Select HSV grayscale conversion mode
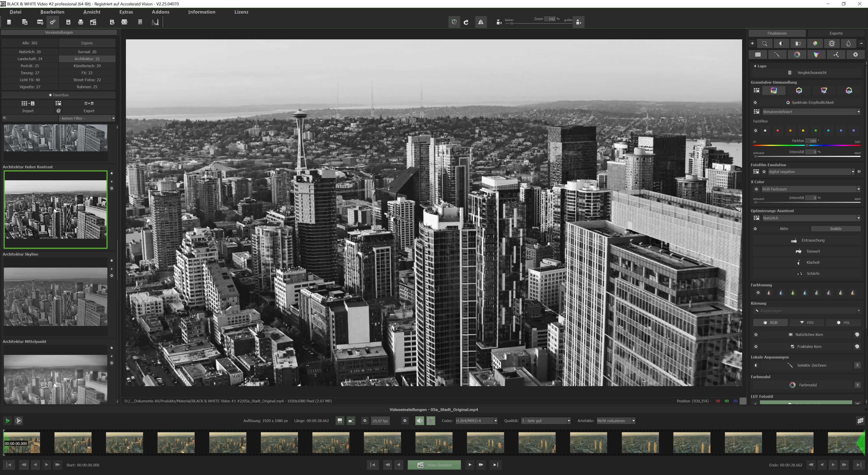868x475 pixels. (x=799, y=90)
